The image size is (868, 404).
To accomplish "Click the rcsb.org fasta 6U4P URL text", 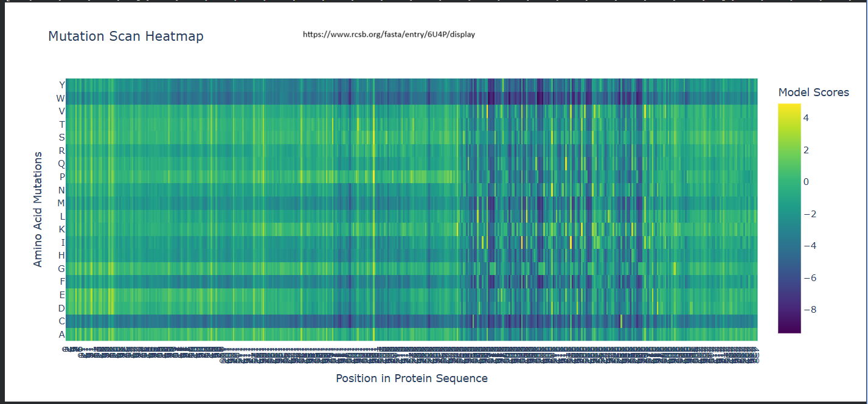I will [x=389, y=35].
